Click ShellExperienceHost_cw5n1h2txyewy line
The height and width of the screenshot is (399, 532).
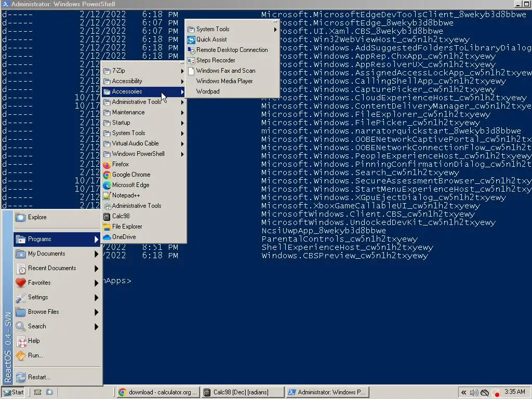point(347,247)
